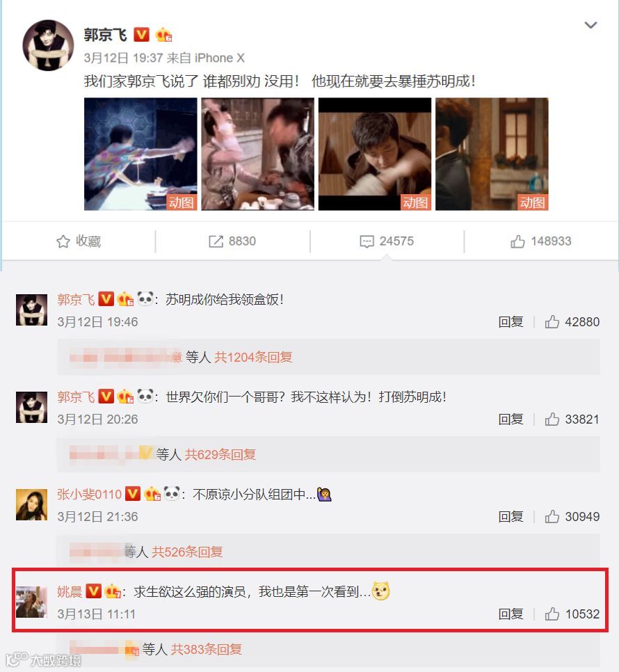619x672 pixels.
Task: Open the comments icon showing 24575
Action: [x=367, y=241]
